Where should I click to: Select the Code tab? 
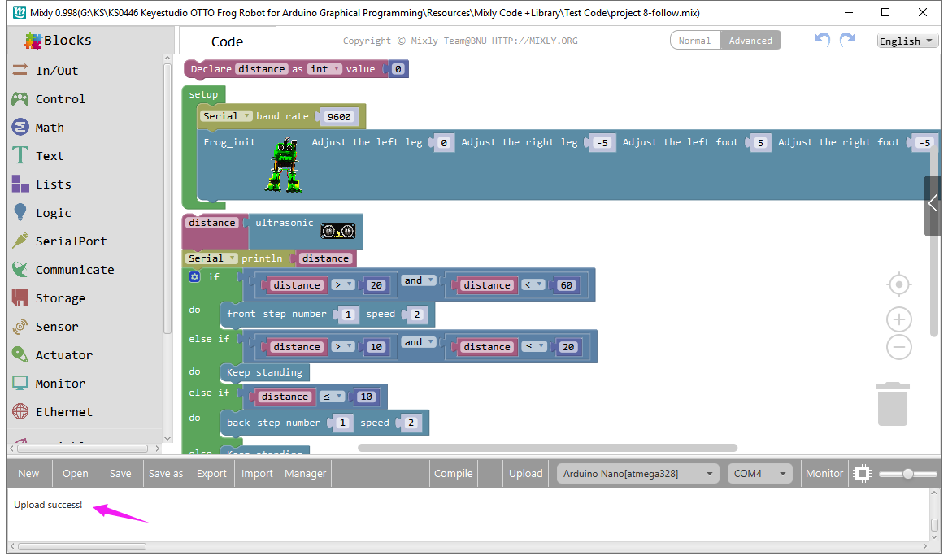[228, 41]
